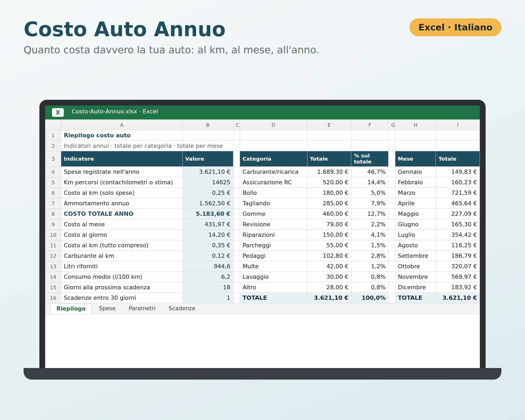This screenshot has width=525, height=420.
Task: Click the Valore header cell
Action: tap(208, 159)
